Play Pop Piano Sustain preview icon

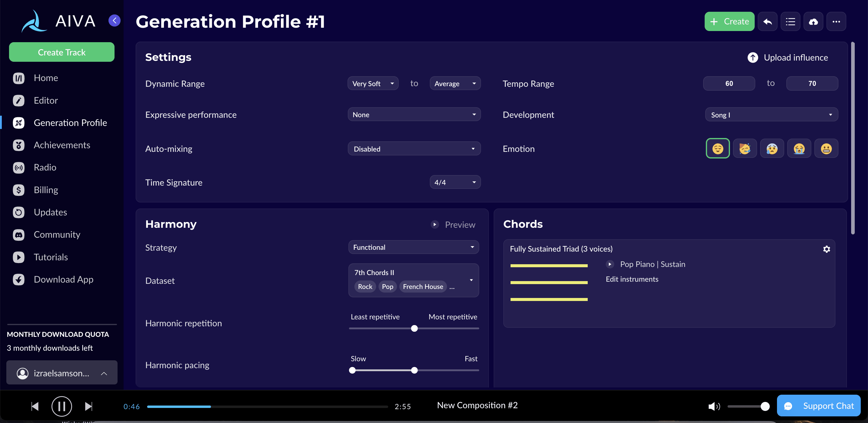(609, 265)
